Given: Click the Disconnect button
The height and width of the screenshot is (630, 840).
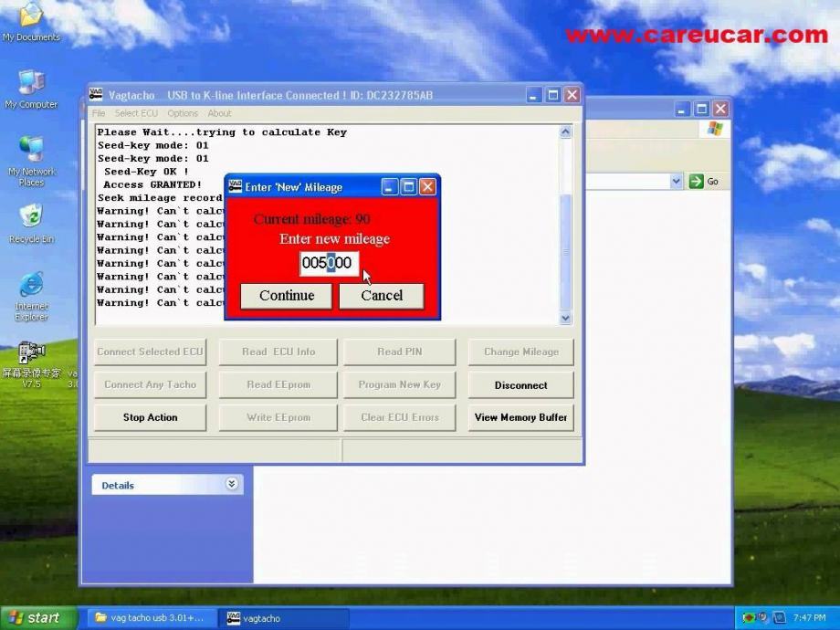Looking at the screenshot, I should (520, 385).
